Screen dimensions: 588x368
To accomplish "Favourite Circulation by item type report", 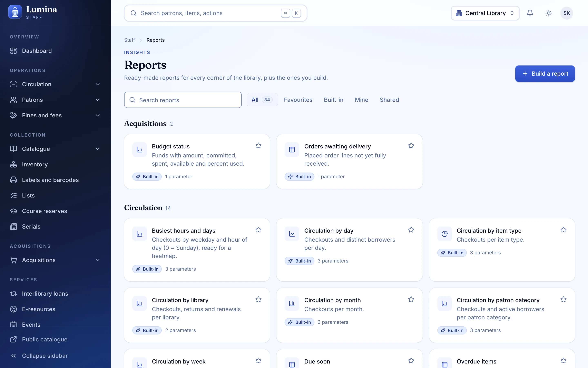I will 563,230.
